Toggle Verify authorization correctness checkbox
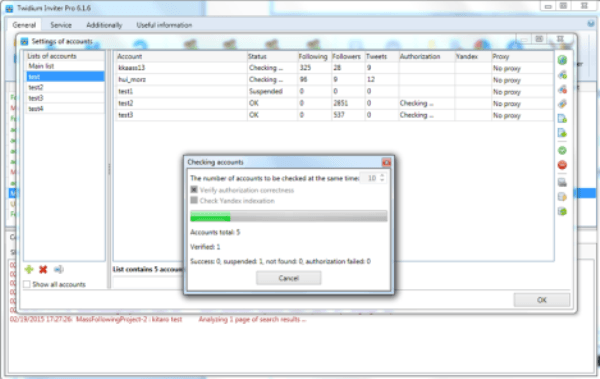Image resolution: width=600 pixels, height=379 pixels. point(194,190)
